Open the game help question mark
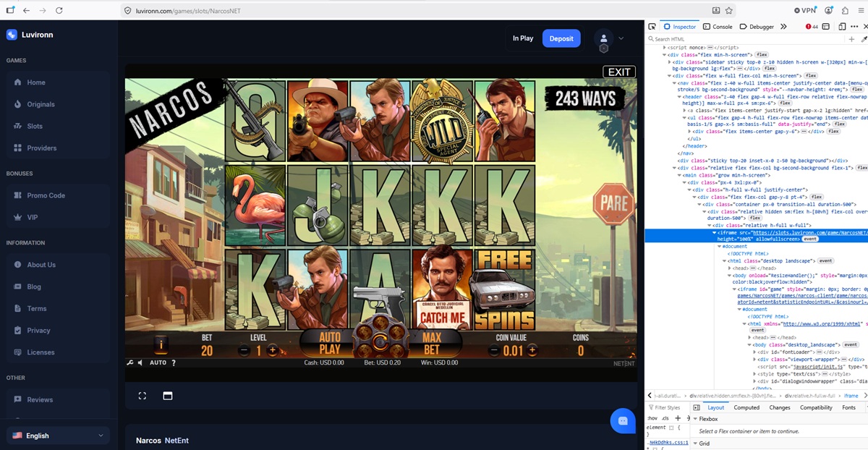The height and width of the screenshot is (450, 868). pyautogui.click(x=174, y=362)
